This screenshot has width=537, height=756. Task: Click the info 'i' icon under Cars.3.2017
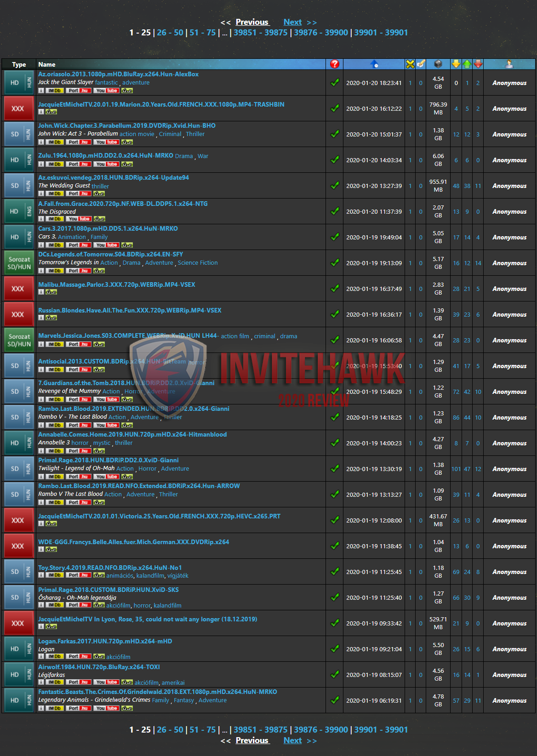pyautogui.click(x=41, y=245)
